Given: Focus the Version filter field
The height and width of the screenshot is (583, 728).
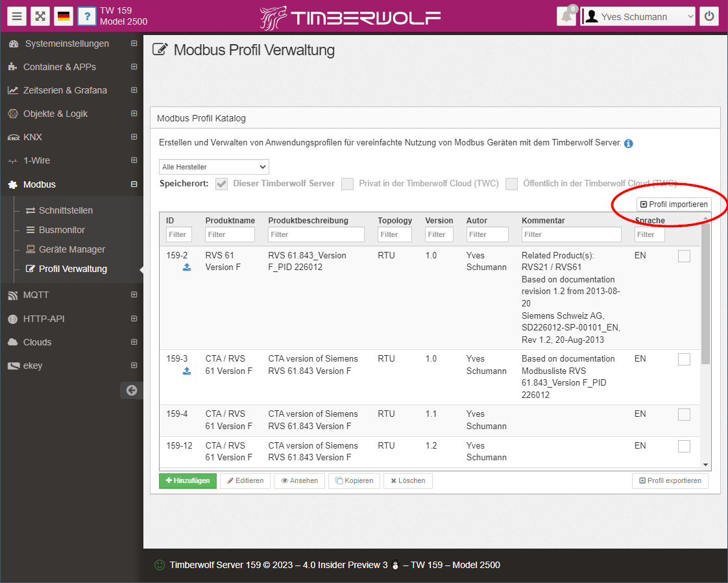Looking at the screenshot, I should (x=439, y=234).
